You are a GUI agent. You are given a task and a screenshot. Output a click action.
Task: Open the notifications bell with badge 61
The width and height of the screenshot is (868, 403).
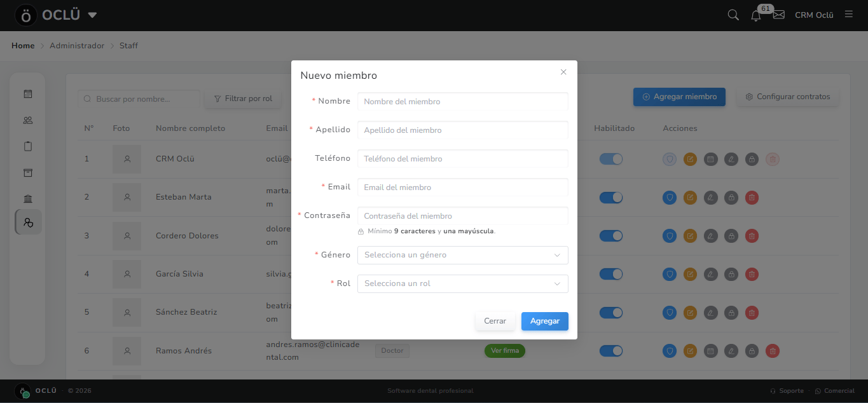(756, 15)
